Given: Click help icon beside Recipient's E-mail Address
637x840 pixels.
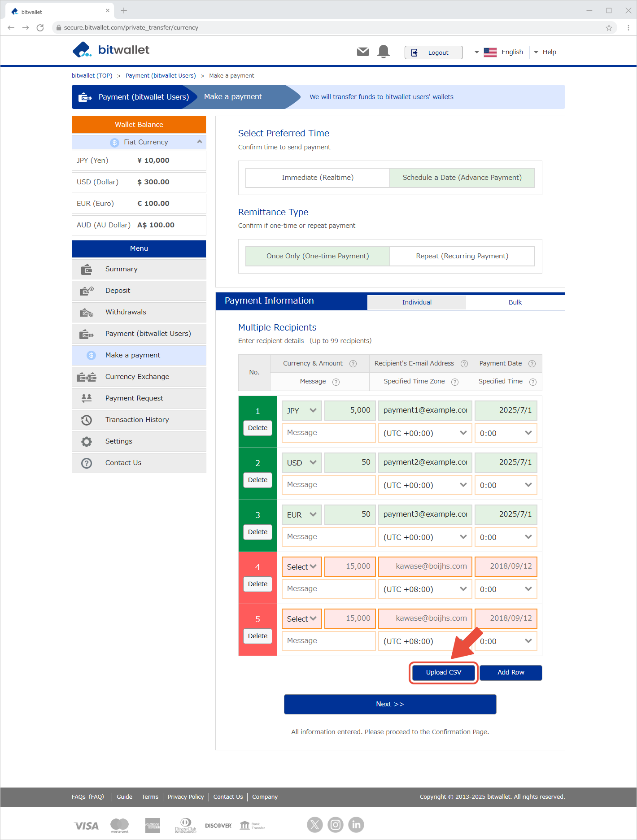Looking at the screenshot, I should click(x=464, y=364).
